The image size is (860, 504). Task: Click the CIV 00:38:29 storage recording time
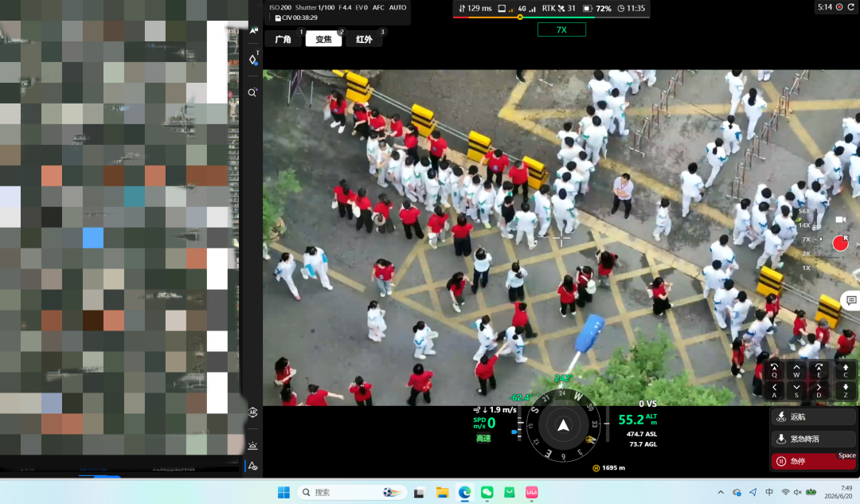coord(296,18)
